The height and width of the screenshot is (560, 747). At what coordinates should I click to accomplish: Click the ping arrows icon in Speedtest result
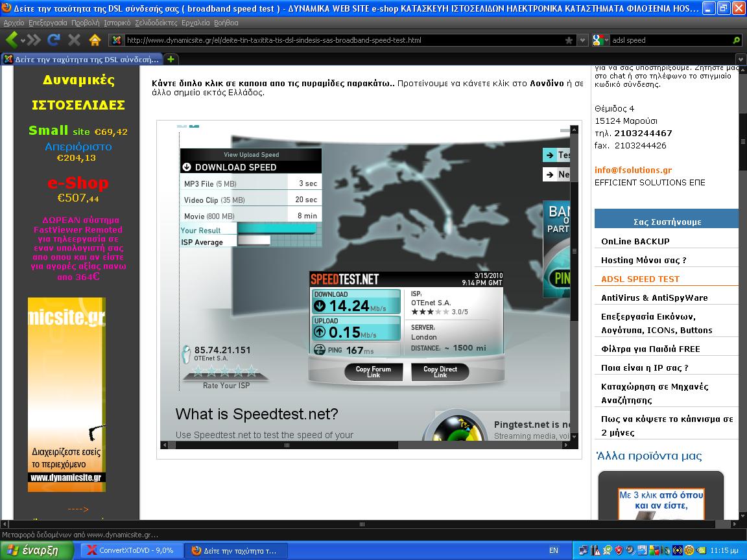click(319, 350)
